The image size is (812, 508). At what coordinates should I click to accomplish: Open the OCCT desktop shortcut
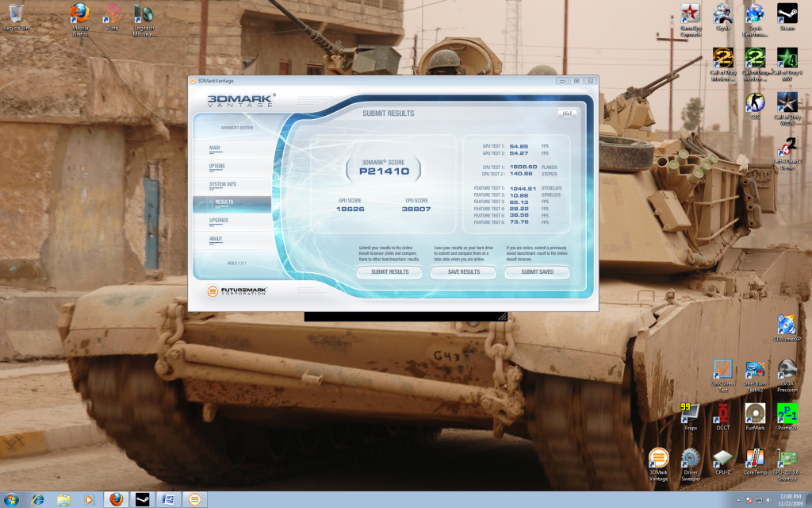click(723, 418)
